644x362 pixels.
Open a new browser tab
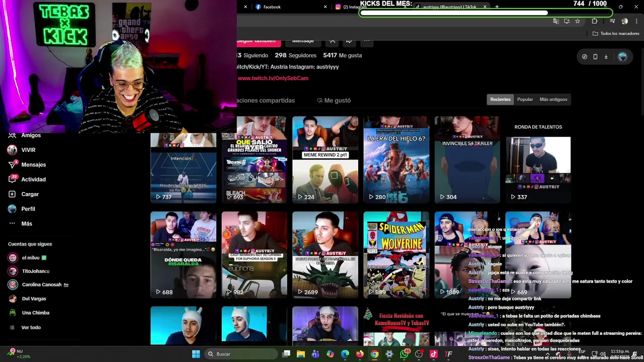pyautogui.click(x=497, y=7)
